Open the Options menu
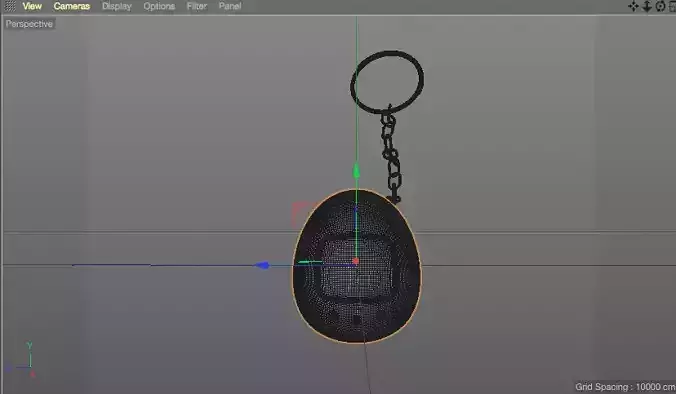This screenshot has height=394, width=676. (x=159, y=6)
